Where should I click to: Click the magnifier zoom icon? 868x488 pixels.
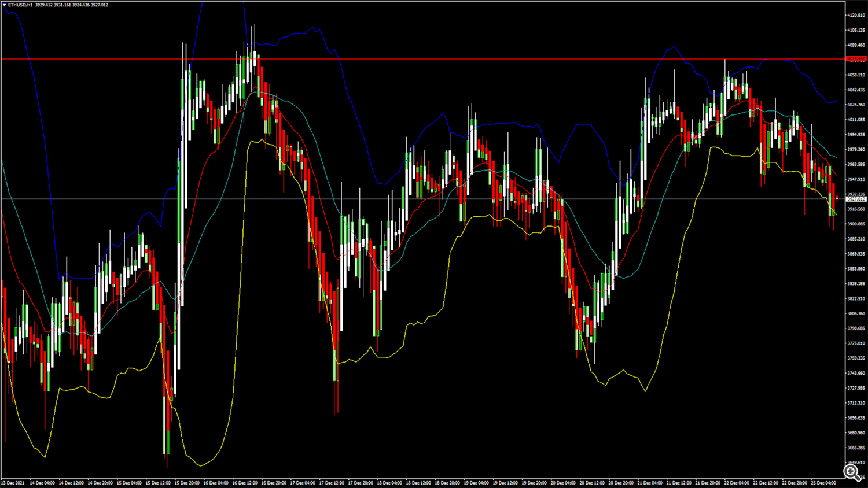coord(852,472)
